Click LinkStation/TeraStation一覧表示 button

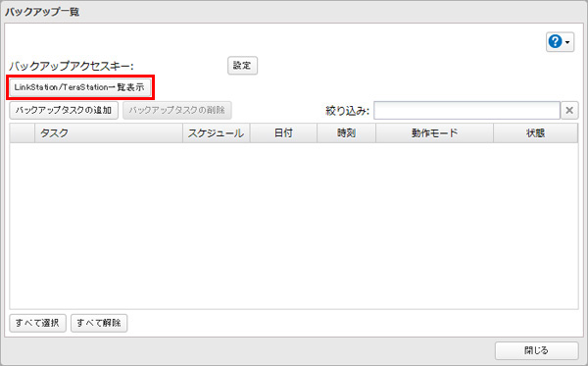80,87
